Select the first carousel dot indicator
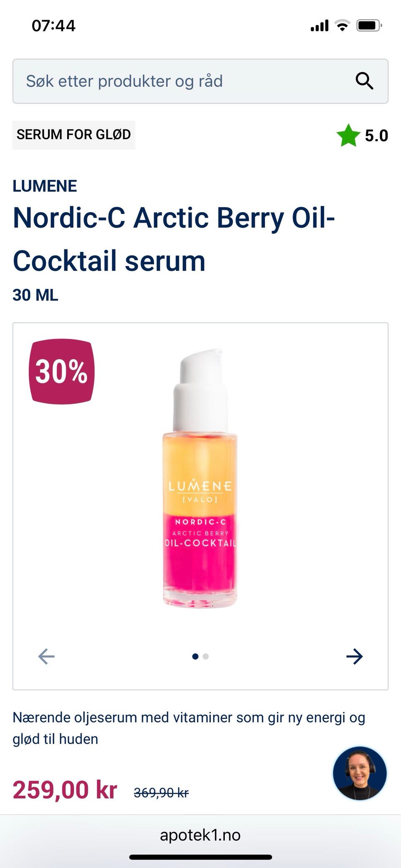This screenshot has width=401, height=868. [x=195, y=656]
